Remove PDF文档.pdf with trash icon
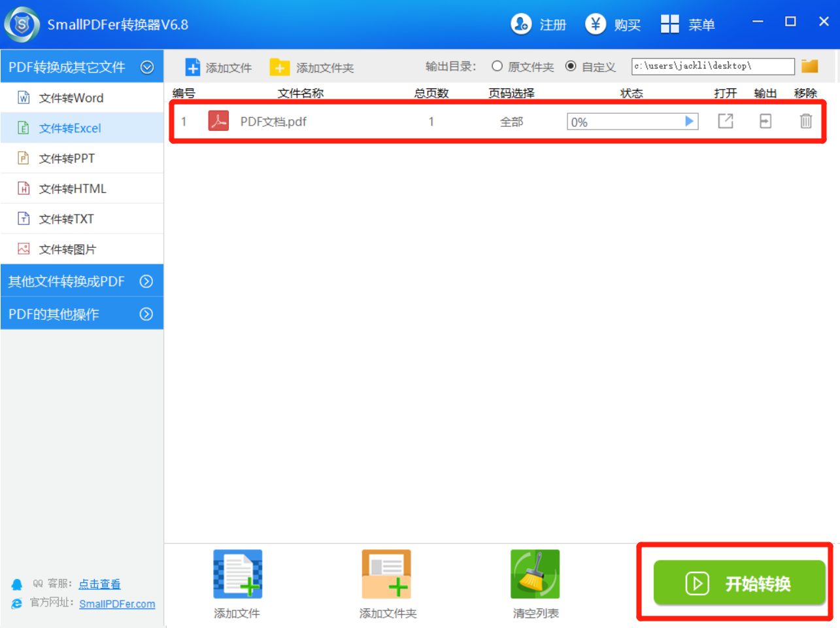 [x=806, y=121]
